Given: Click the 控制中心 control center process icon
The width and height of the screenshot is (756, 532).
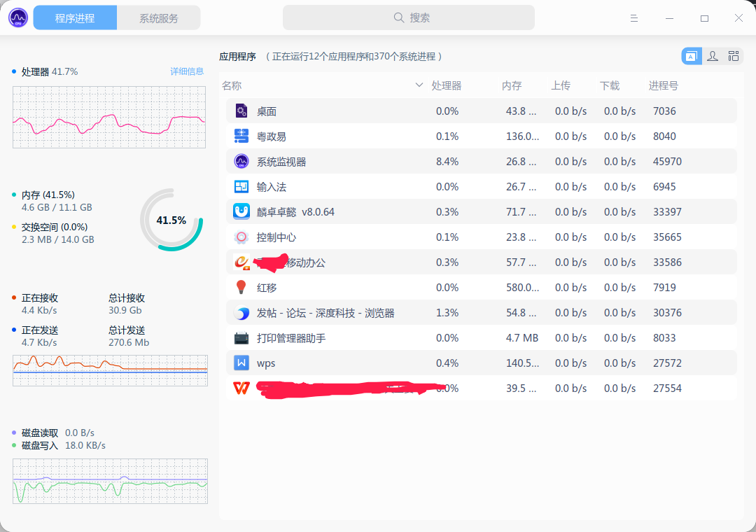Looking at the screenshot, I should 241,237.
